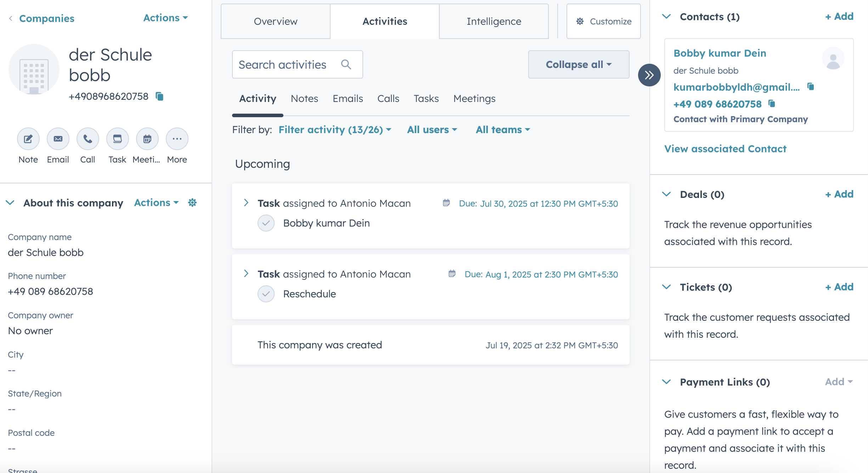The width and height of the screenshot is (868, 473).
Task: Copy the company phone number under company name
Action: (159, 96)
